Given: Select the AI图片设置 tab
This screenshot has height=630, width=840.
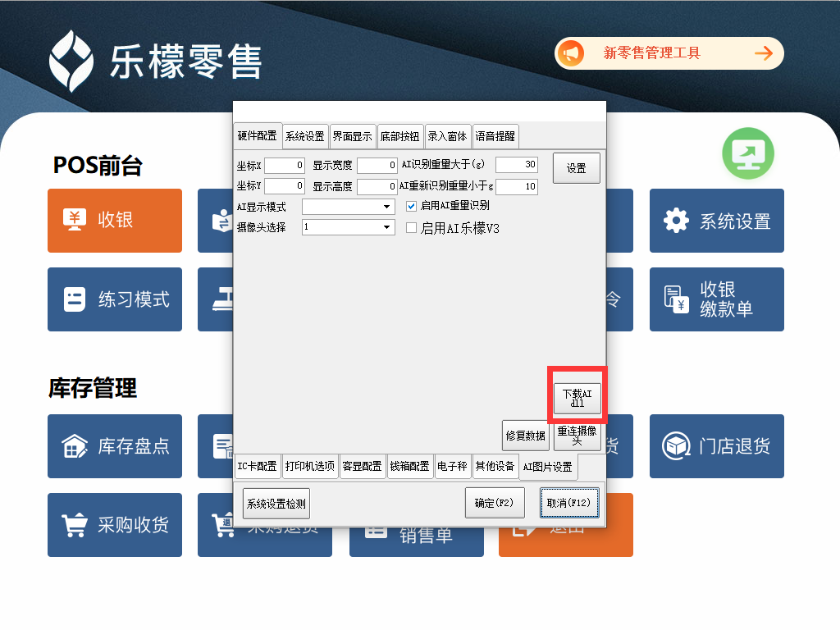Looking at the screenshot, I should (x=548, y=467).
